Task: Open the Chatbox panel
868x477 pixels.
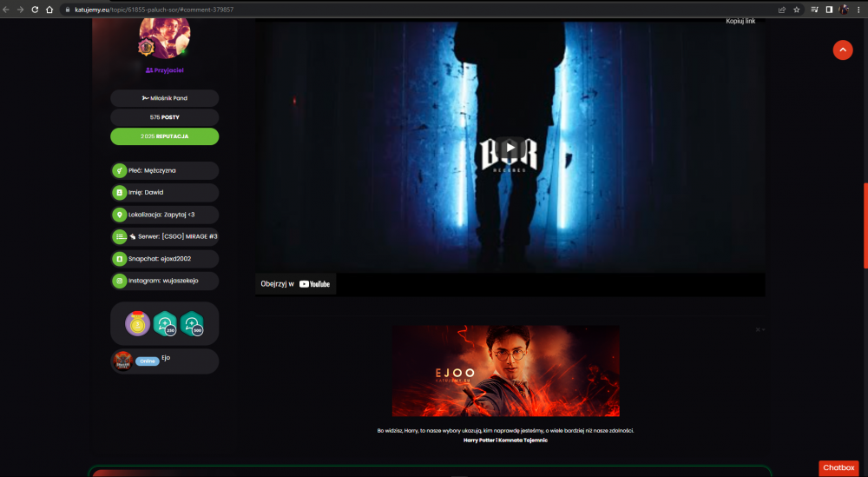Action: tap(838, 467)
